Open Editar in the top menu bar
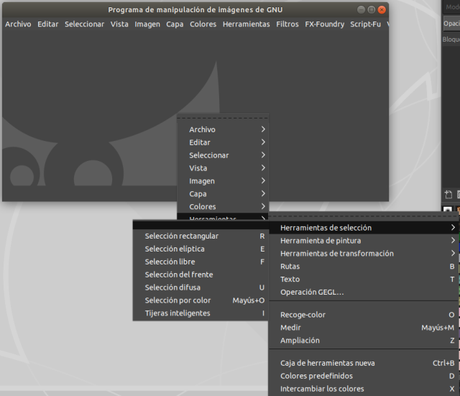 [x=48, y=24]
